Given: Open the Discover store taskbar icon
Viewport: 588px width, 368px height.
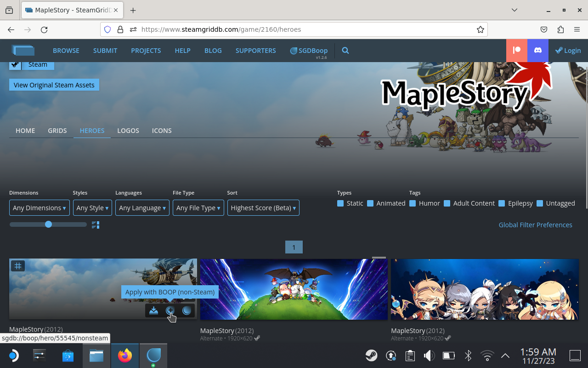Looking at the screenshot, I should (x=68, y=356).
